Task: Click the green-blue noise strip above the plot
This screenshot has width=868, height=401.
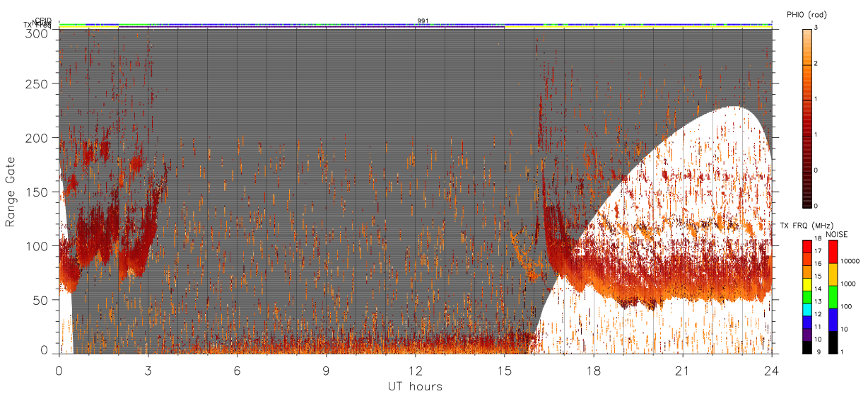Action: (415, 24)
